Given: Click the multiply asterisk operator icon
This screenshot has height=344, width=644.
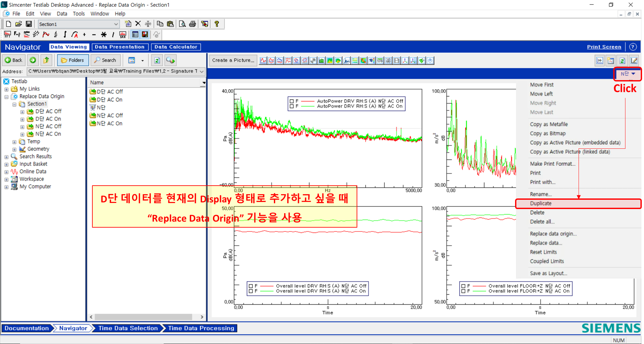Looking at the screenshot, I should (104, 34).
